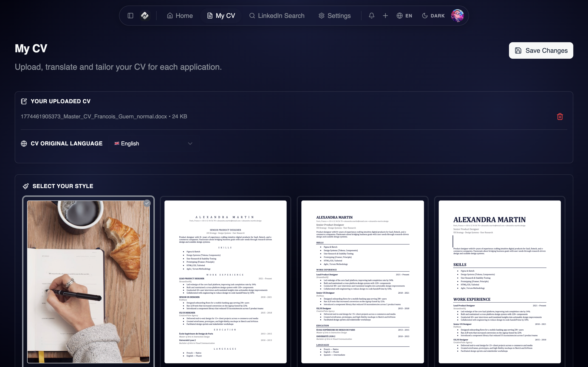Click the app logo lightning icon
The width and height of the screenshot is (588, 367).
tap(145, 15)
